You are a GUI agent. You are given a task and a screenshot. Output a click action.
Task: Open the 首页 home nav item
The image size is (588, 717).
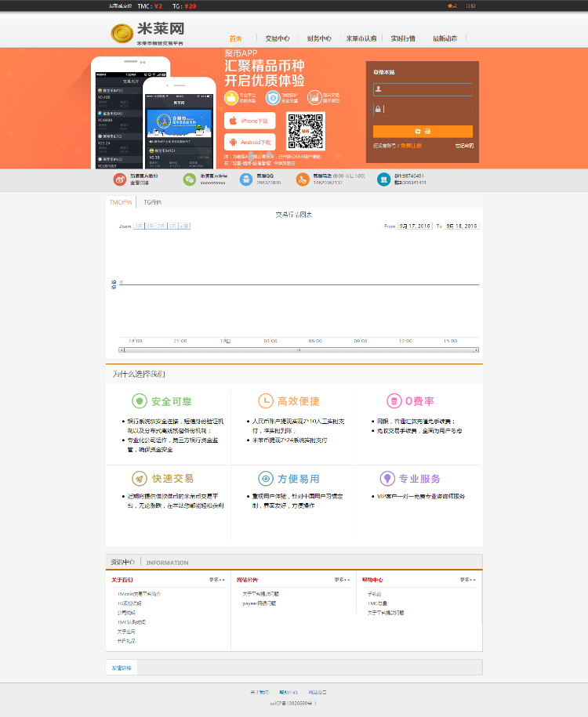tap(236, 39)
